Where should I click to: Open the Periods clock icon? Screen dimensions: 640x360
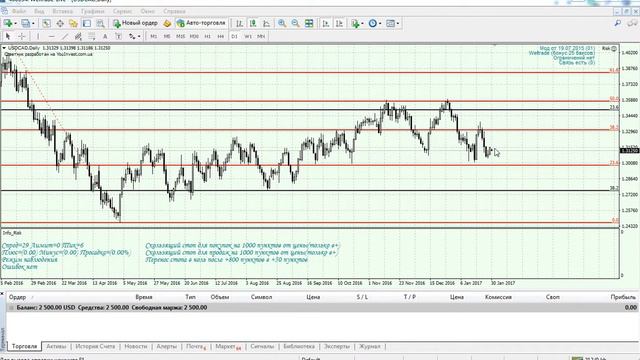[373, 23]
